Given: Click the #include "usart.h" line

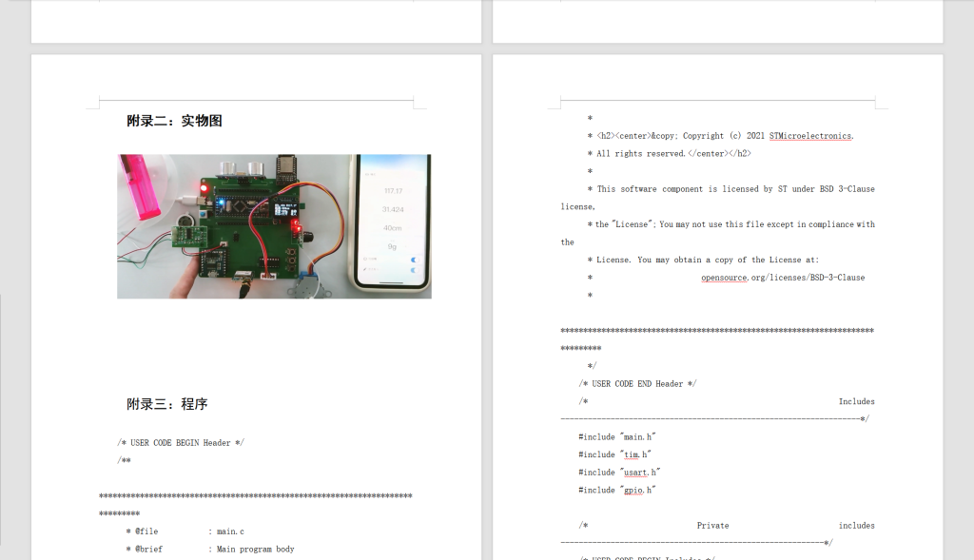Looking at the screenshot, I should (619, 473).
